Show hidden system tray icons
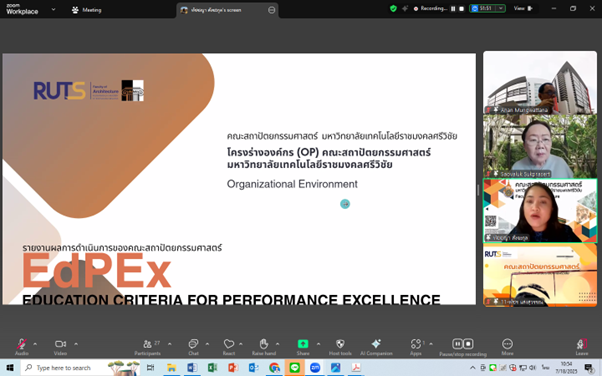The image size is (602, 376). click(473, 368)
